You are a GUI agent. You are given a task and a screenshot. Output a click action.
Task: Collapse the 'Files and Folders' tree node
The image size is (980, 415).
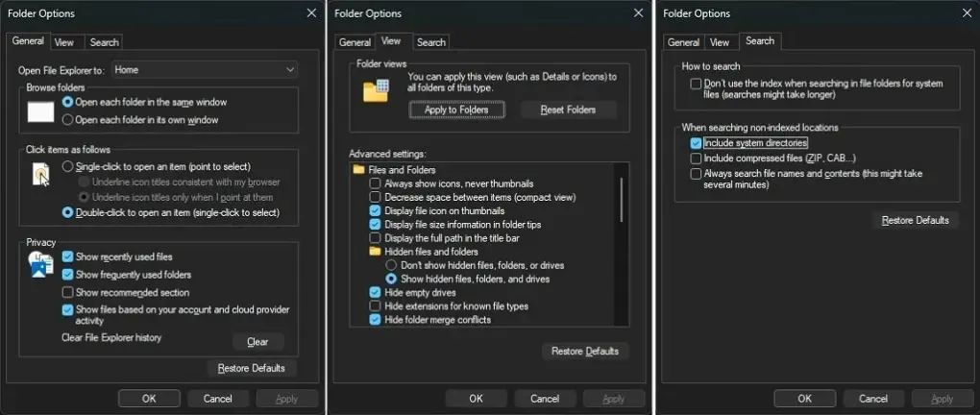coord(358,169)
